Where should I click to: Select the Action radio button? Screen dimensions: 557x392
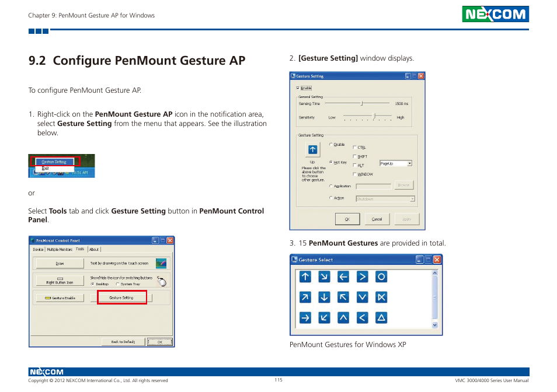pos(331,198)
